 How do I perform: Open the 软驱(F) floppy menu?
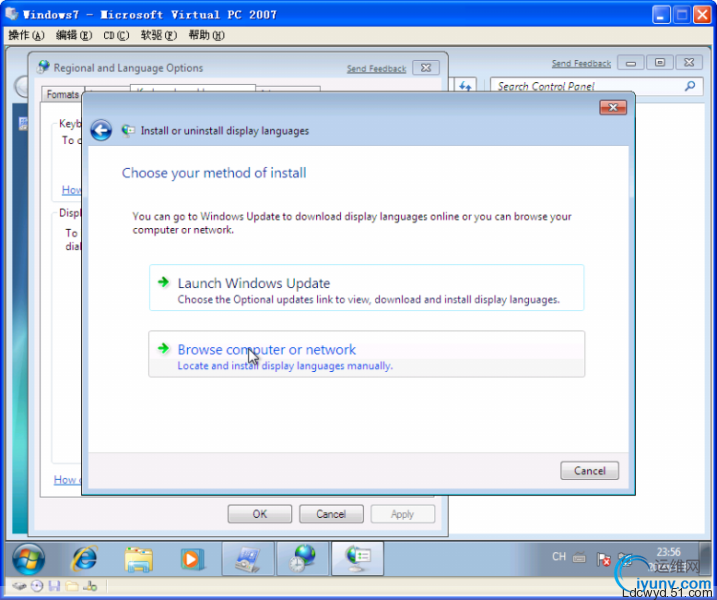159,35
